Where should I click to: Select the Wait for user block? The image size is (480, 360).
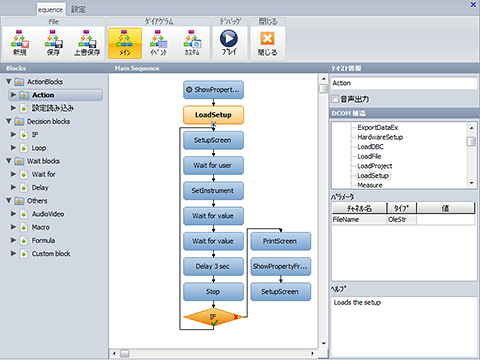[213, 165]
